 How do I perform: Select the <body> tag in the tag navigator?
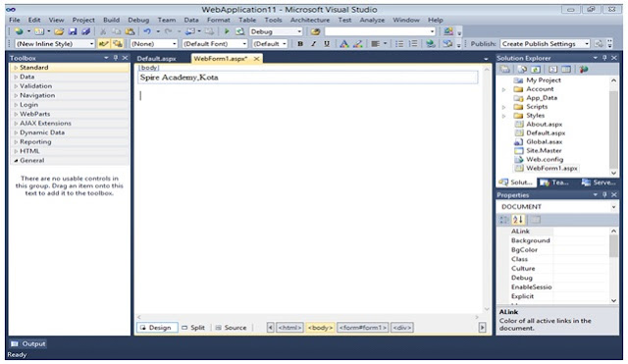click(x=320, y=328)
